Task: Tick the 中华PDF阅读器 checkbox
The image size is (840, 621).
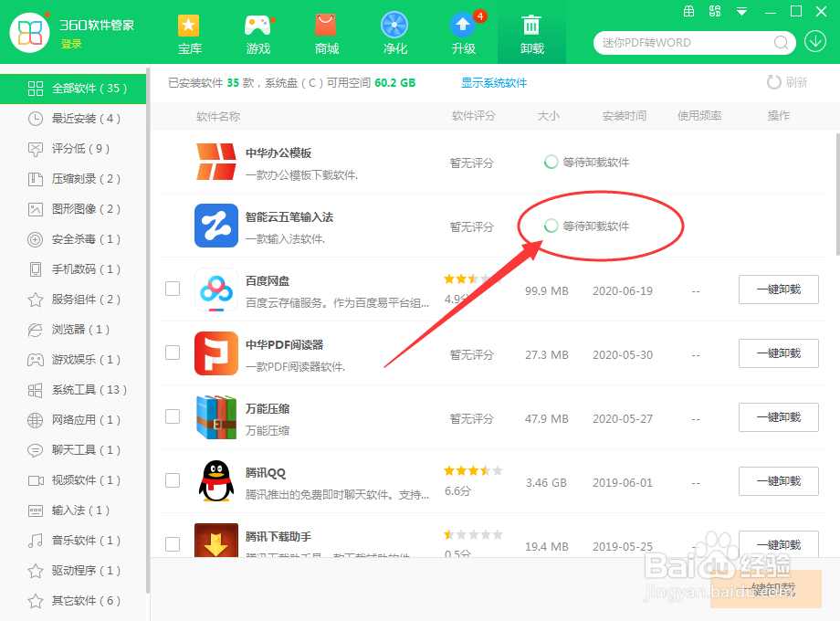Action: (173, 353)
